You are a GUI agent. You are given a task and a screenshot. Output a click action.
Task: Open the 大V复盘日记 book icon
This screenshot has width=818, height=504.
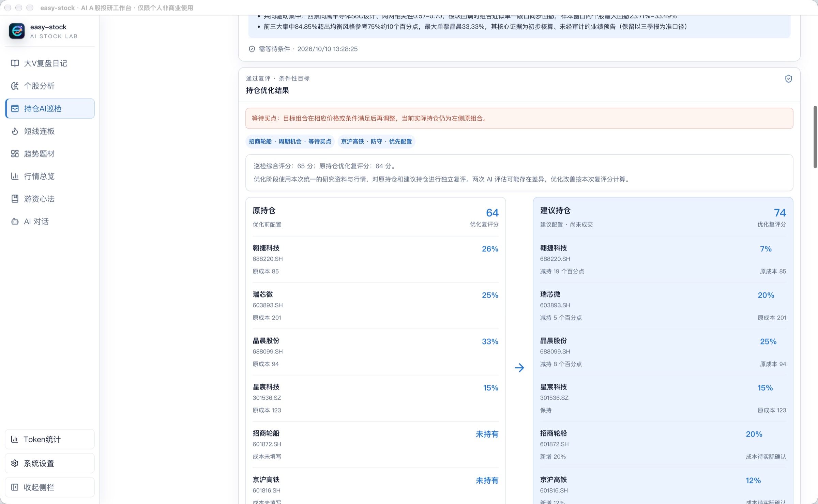pos(15,63)
